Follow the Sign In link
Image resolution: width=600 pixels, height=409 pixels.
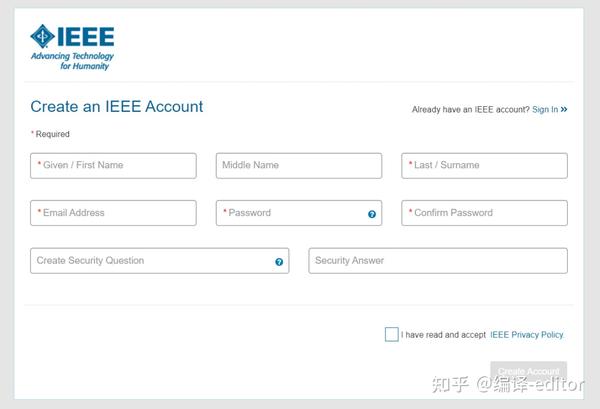pyautogui.click(x=549, y=109)
